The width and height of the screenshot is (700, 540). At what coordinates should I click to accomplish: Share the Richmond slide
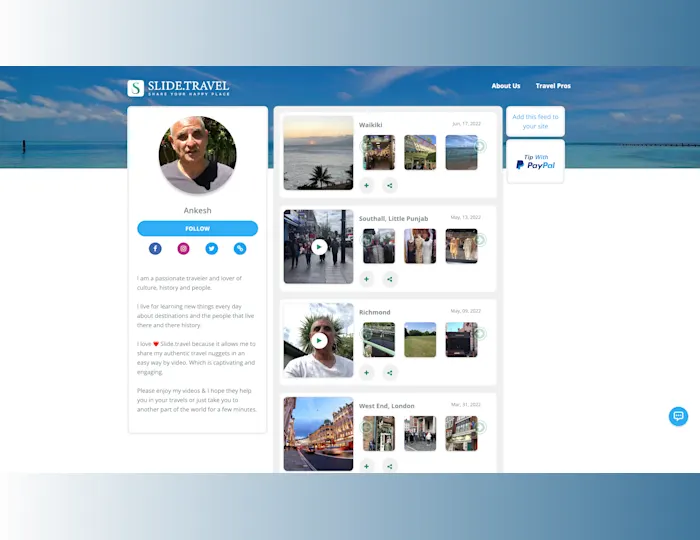[390, 373]
